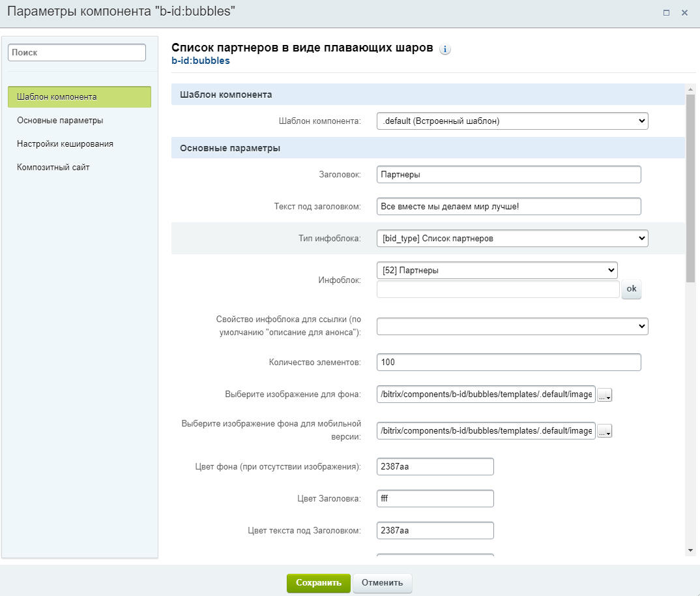The image size is (700, 596).
Task: Click the 'Заголовок' field containing 'Партнеры'
Action: point(508,175)
